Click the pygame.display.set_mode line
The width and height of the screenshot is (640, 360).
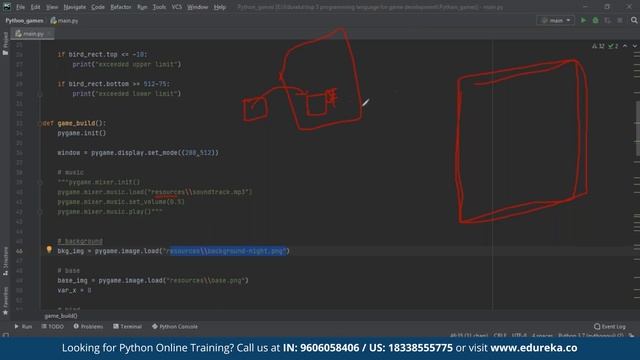138,153
